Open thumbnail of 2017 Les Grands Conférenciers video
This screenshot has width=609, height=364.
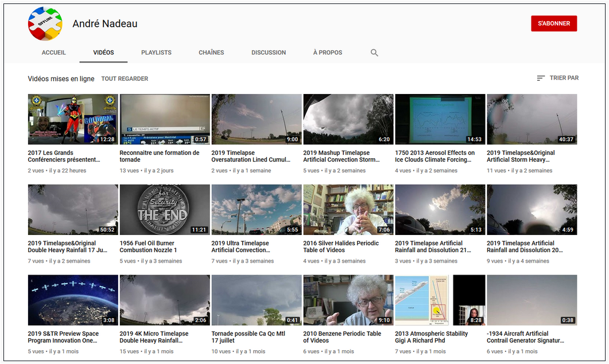(x=73, y=119)
